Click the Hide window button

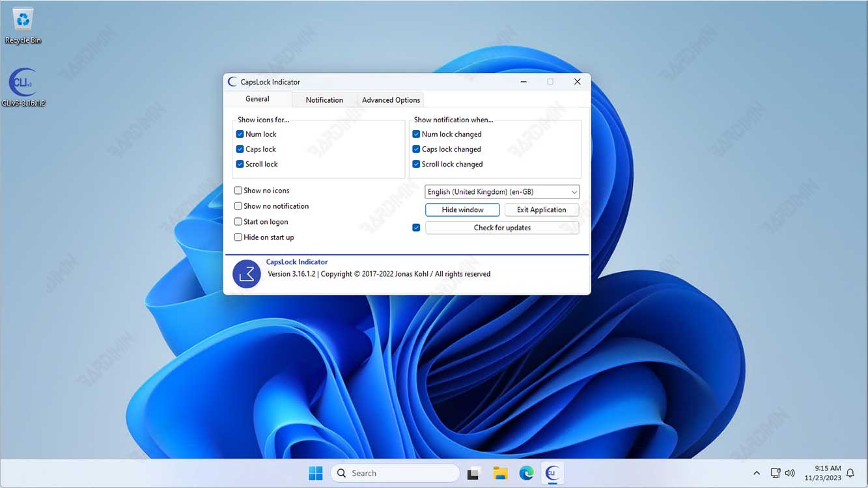click(x=462, y=210)
